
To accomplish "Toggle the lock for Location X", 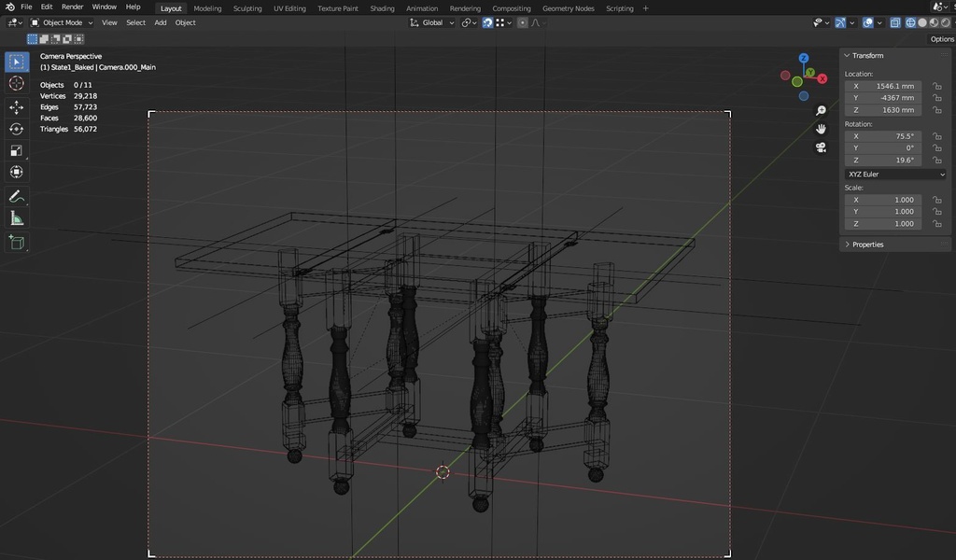I will click(936, 86).
